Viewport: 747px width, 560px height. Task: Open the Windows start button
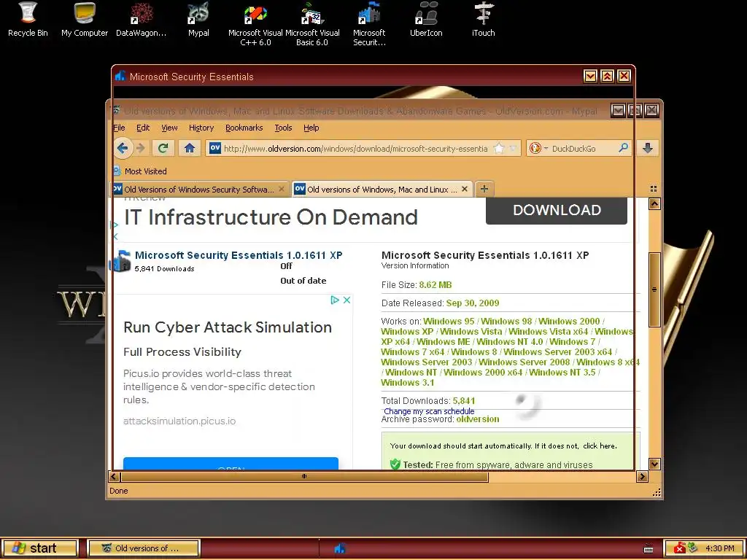tap(39, 548)
